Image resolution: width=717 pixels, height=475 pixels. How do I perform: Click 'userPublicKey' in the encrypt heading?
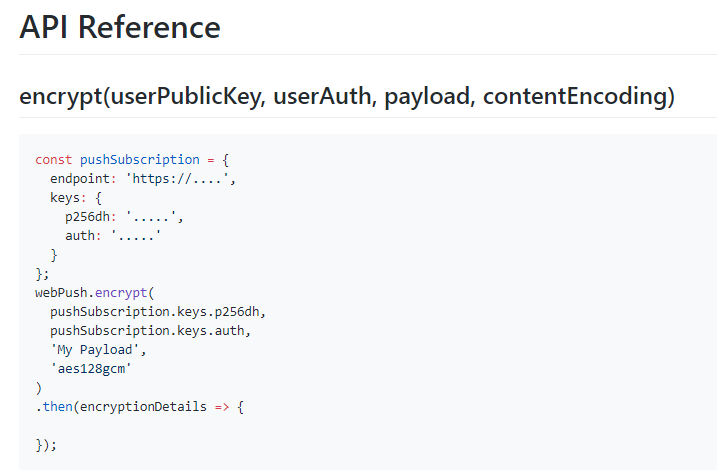[x=183, y=97]
